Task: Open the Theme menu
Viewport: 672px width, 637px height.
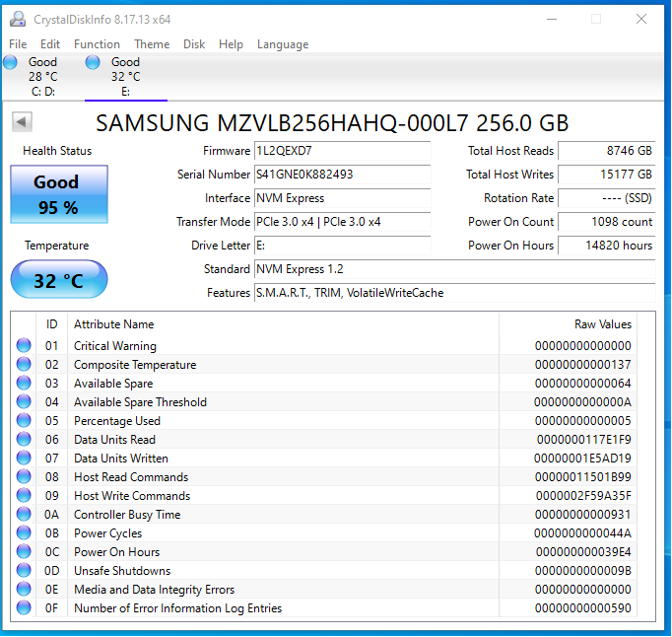Action: click(x=152, y=44)
